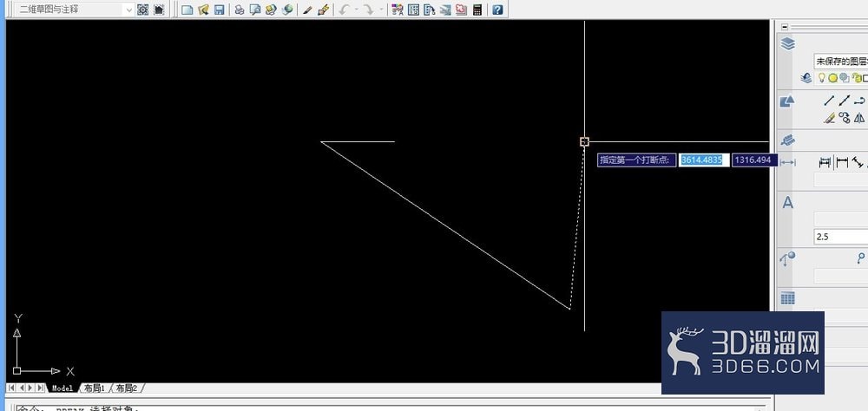Select the Copy objects tool
Screen dimensions: 868x411
[x=844, y=117]
